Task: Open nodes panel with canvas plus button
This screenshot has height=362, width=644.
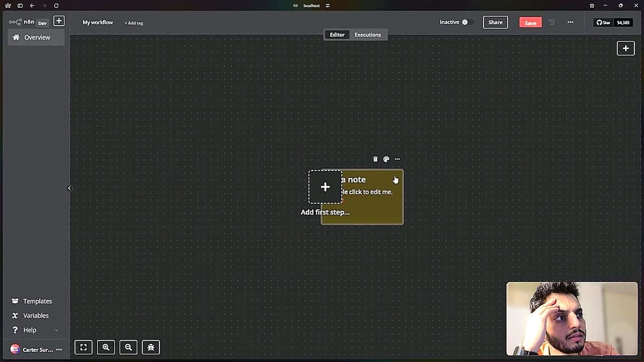Action: [626, 48]
